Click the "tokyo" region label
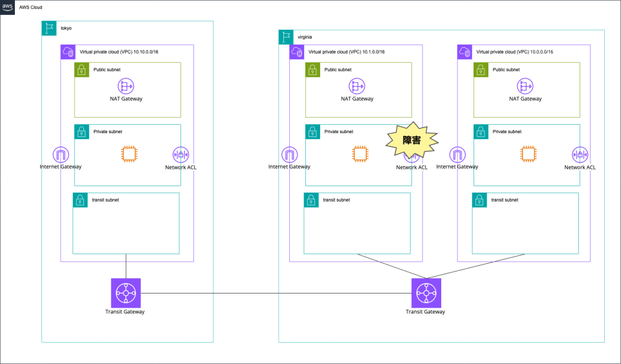 click(66, 28)
